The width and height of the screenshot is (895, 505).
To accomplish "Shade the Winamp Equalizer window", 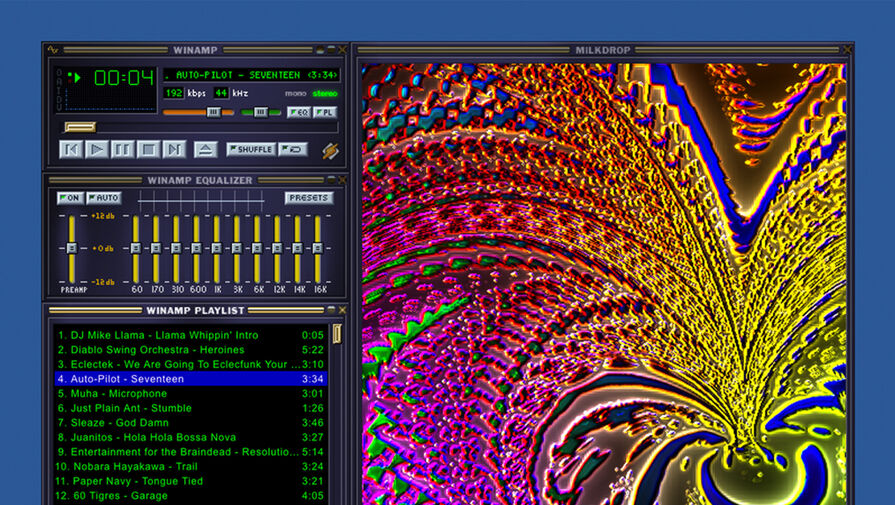I will click(x=332, y=180).
